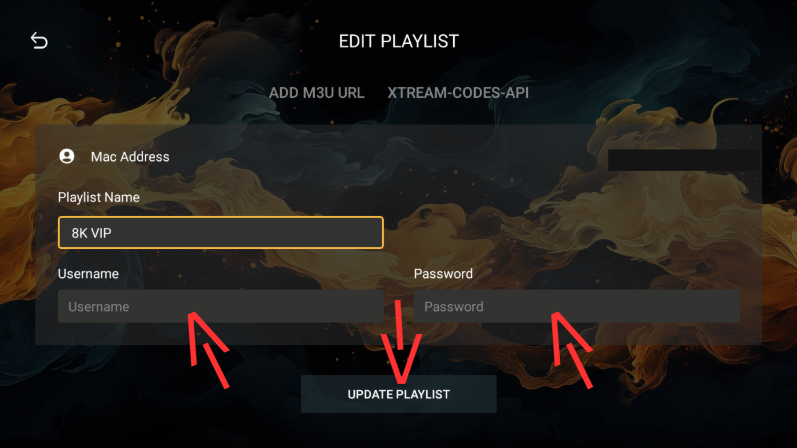
Task: Open the XTREAM-CODES-API tab
Action: click(x=458, y=93)
